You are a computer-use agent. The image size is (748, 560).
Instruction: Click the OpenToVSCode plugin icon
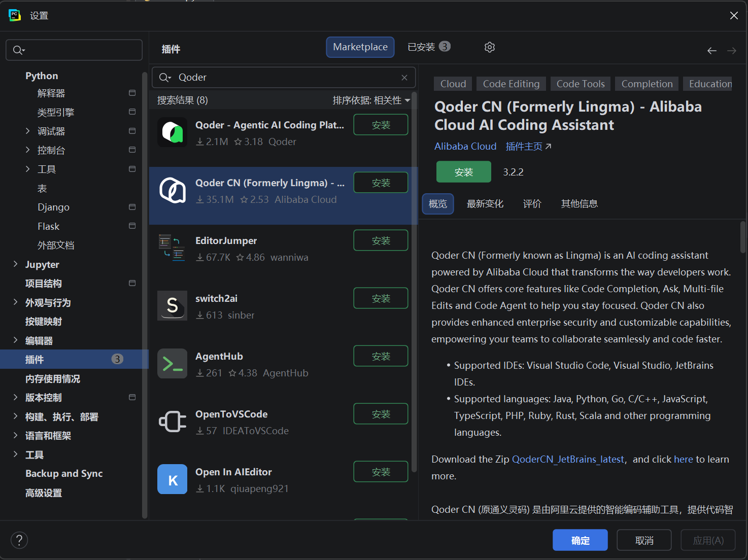[x=173, y=422]
